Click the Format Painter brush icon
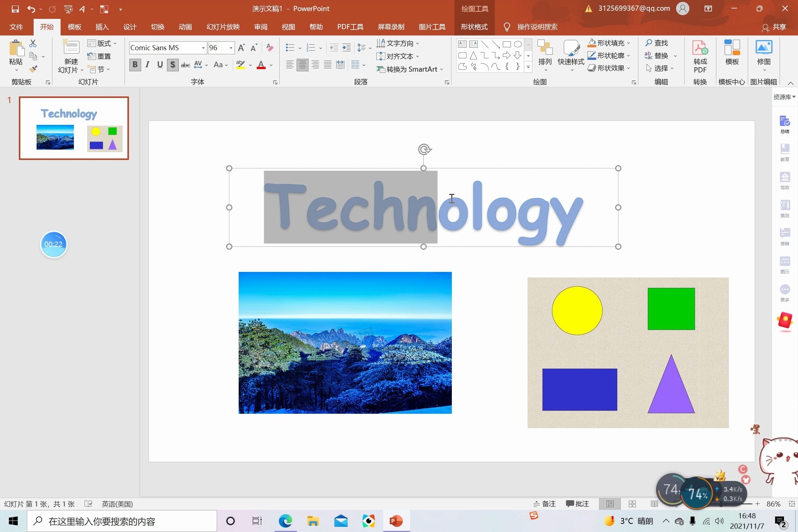Screen dimensions: 798x532 [x=34, y=69]
